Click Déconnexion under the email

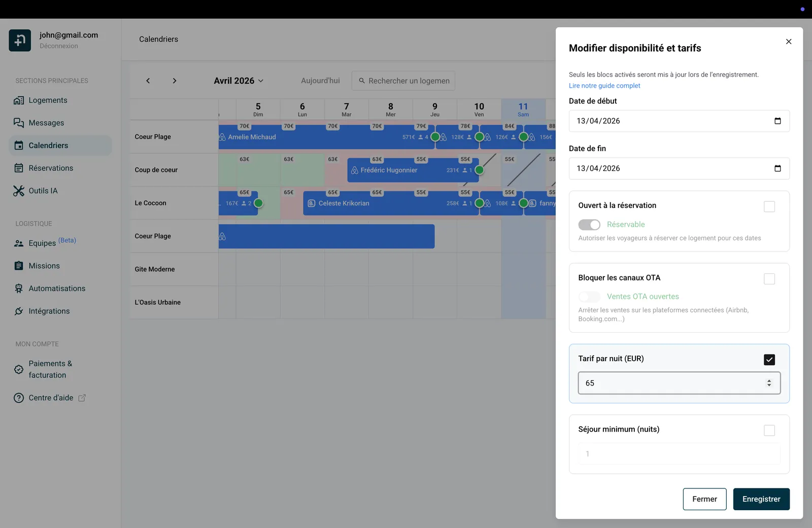coord(59,46)
